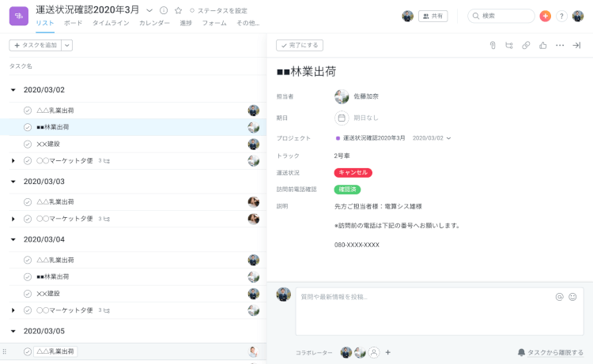Viewport: 593px width, 364px height.
Task: Click the purple project icon
Action: (18, 16)
